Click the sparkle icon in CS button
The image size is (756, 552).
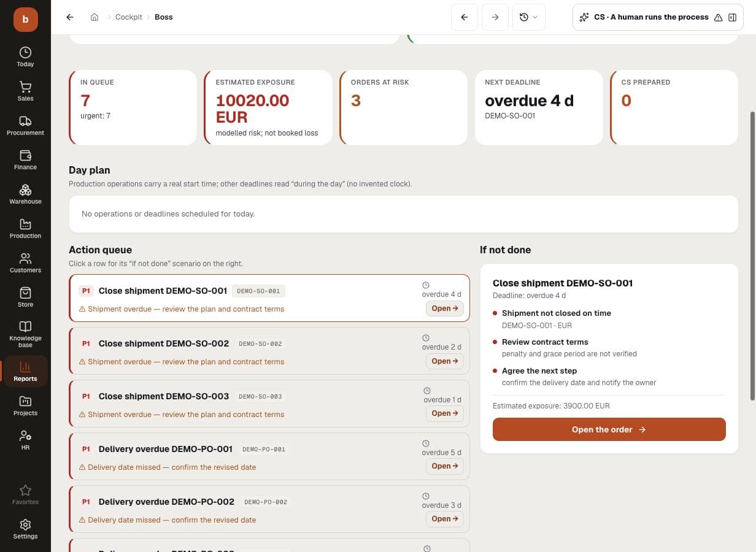[584, 17]
